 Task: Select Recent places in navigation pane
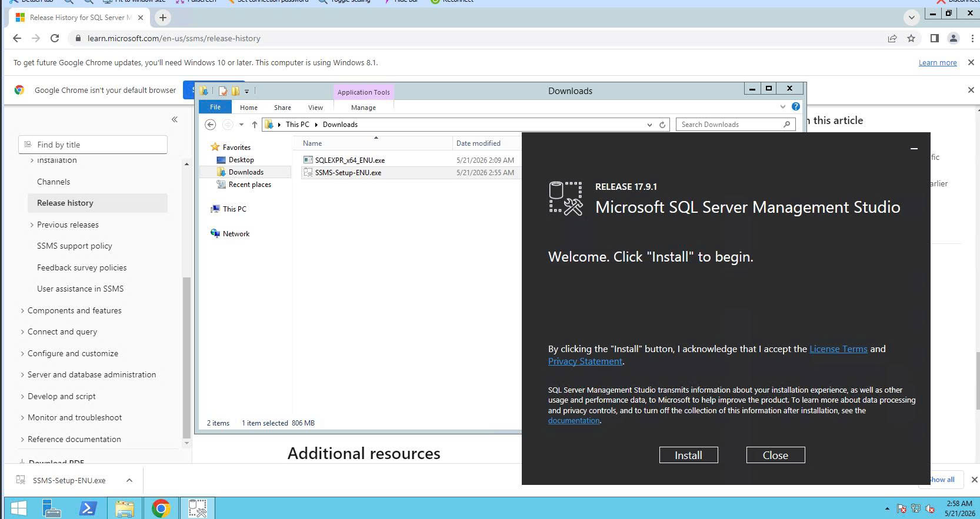coord(250,185)
